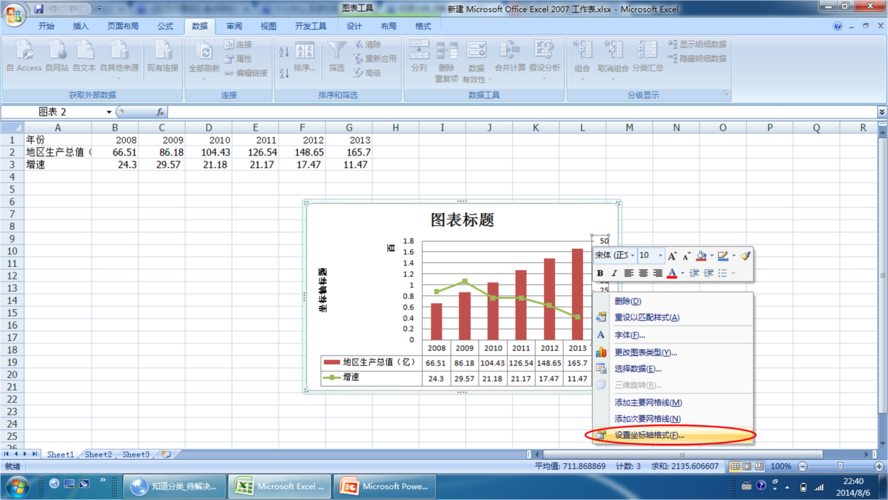Choose 删除(D) in context menu
The width and height of the screenshot is (888, 500).
(x=673, y=301)
